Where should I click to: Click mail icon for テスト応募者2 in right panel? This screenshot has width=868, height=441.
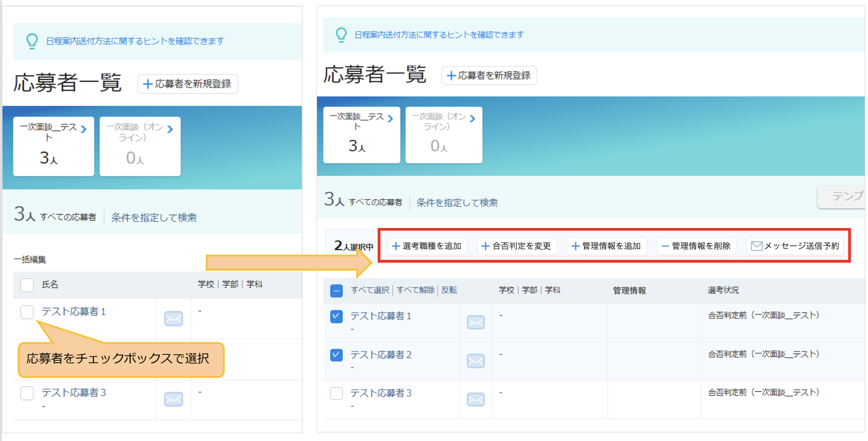coord(475,361)
